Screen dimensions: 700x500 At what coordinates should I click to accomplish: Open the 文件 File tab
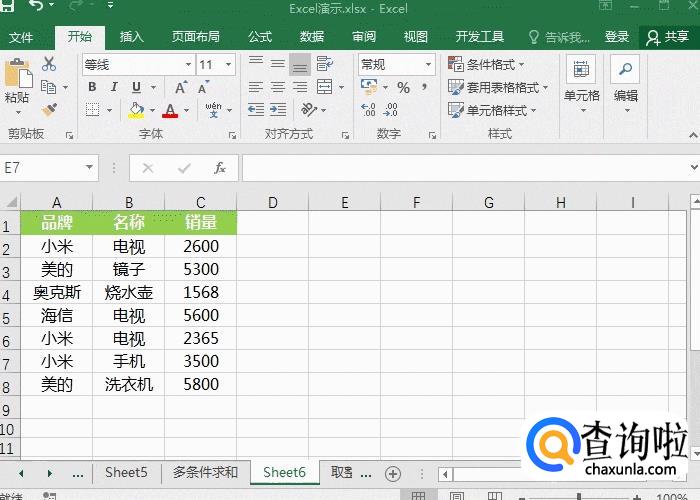click(21, 37)
